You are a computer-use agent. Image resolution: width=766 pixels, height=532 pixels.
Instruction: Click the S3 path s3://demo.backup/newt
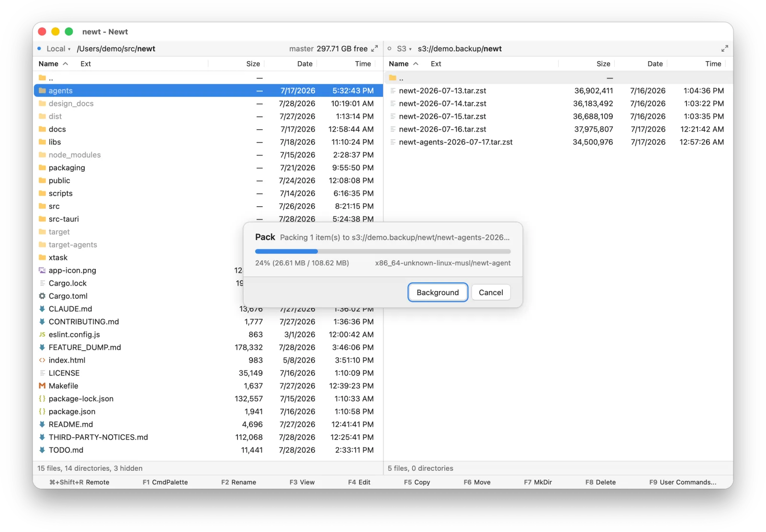point(460,49)
